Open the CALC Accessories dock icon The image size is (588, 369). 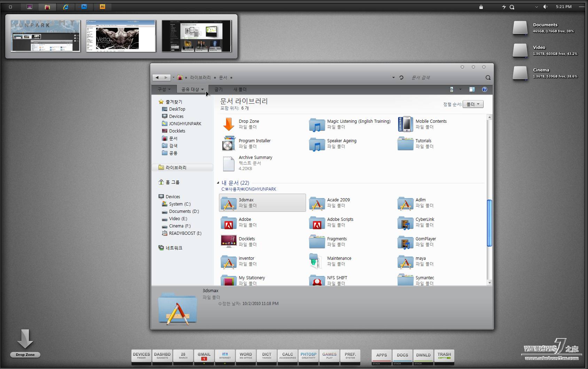[288, 356]
